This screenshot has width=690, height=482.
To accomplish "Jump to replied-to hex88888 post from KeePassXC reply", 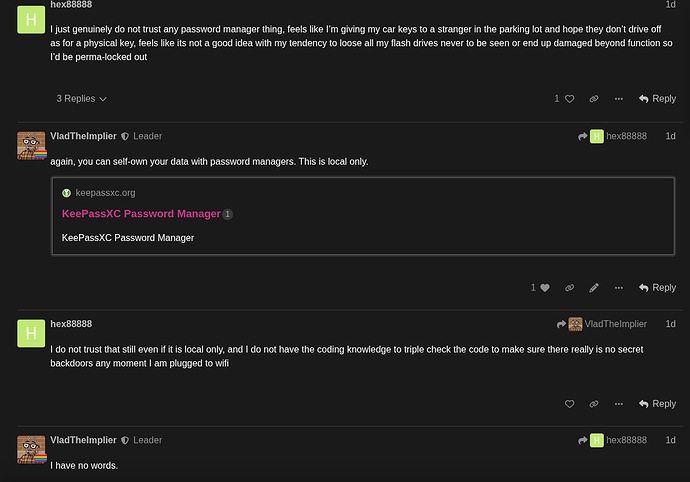I will click(613, 136).
